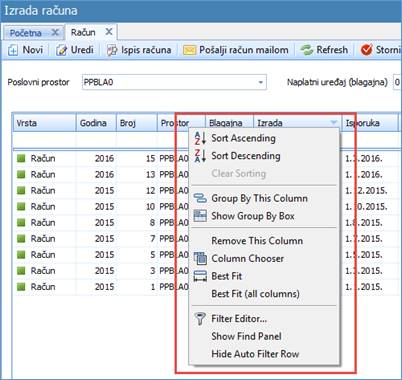Click the Sort Descending Z-A icon
Screen dimensions: 402x380
(x=200, y=156)
